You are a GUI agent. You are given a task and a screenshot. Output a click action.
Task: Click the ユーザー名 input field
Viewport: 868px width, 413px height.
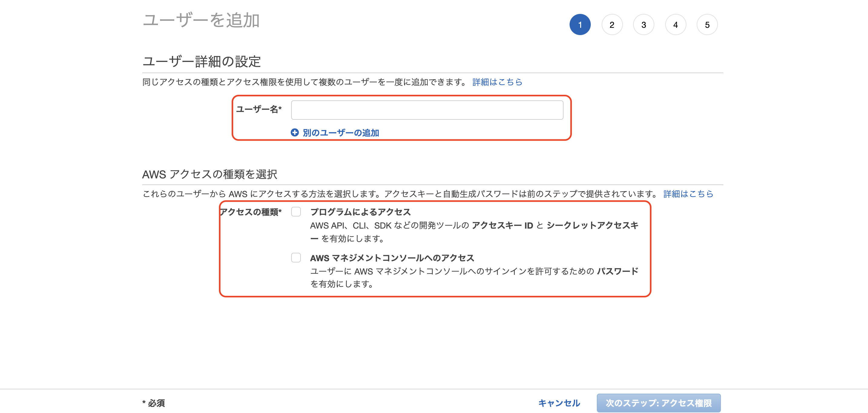(x=427, y=110)
